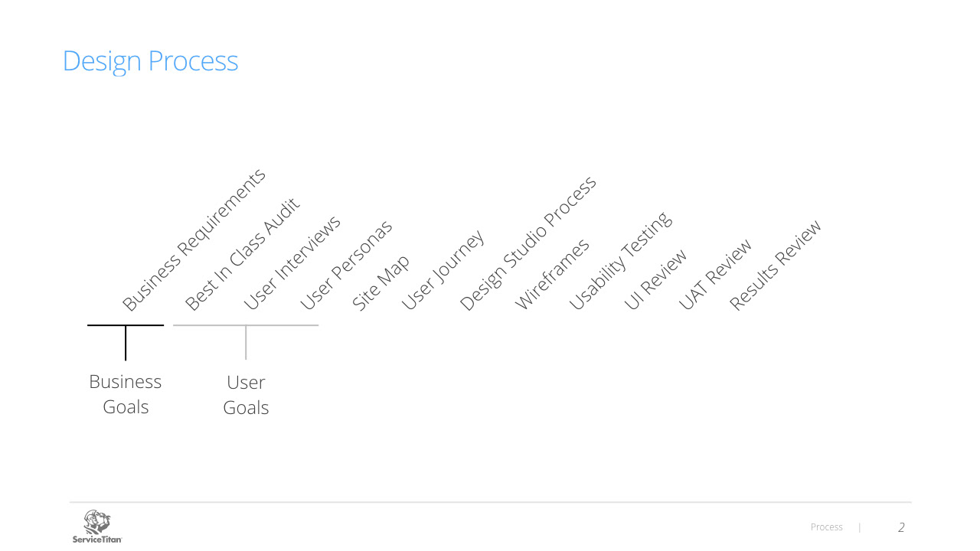
Task: Click the black Business Goals bracket line
Action: pos(126,342)
